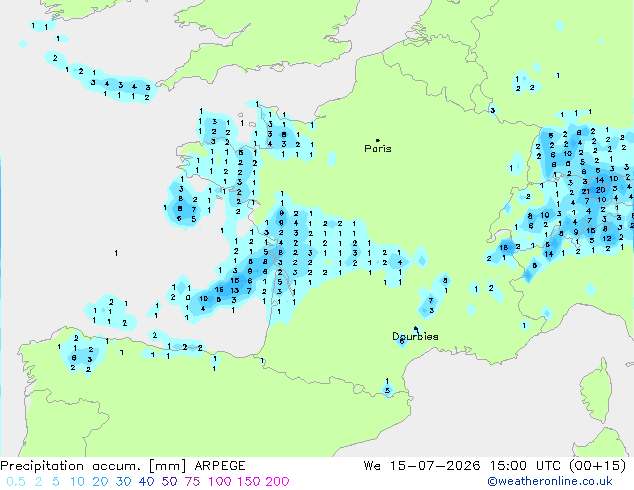Select the 100 mm legend value
This screenshot has width=634, height=490.
tap(220, 482)
